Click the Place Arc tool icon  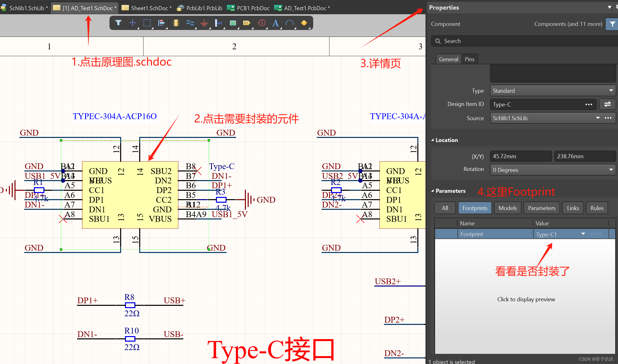(290, 23)
